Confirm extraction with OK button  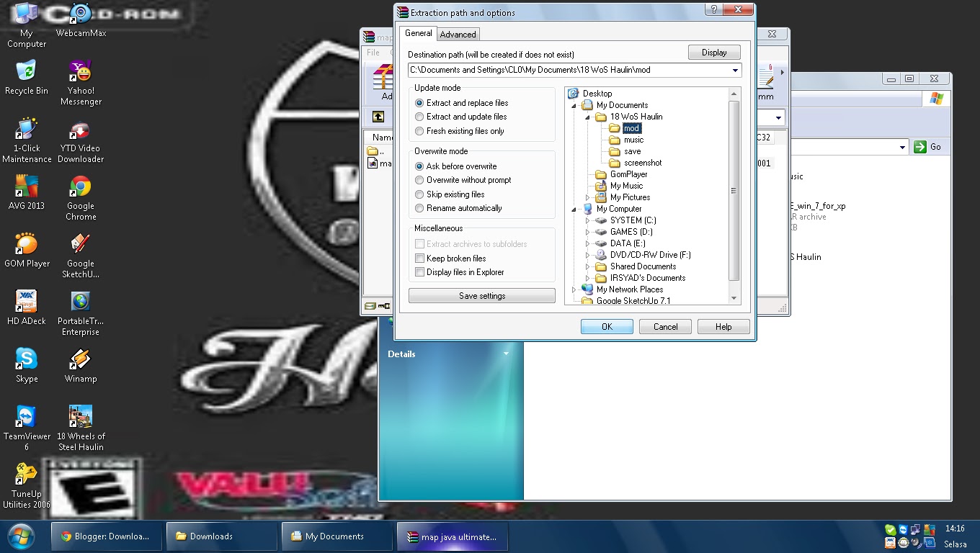point(607,327)
